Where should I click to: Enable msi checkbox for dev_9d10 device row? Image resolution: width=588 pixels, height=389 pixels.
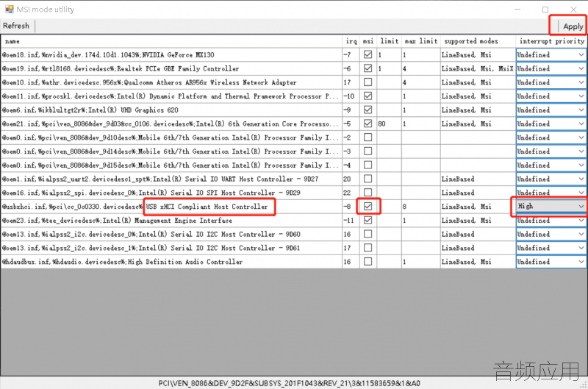(x=368, y=138)
